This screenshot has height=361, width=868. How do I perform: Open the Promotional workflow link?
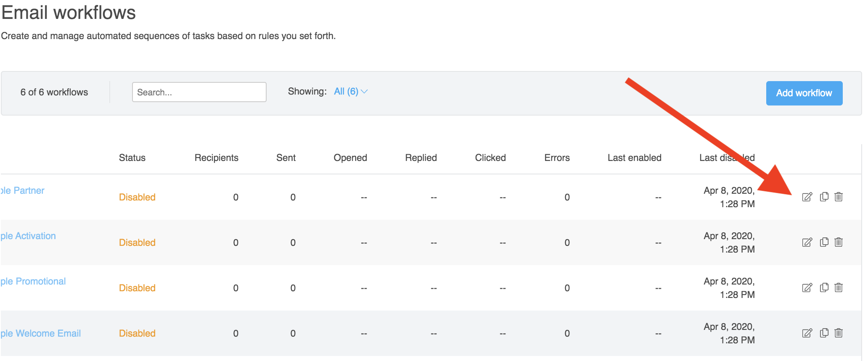[x=34, y=282]
